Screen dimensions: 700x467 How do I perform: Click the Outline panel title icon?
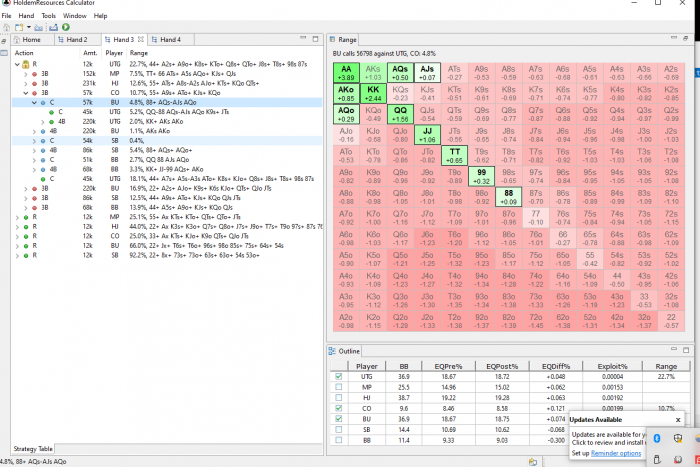pos(332,351)
